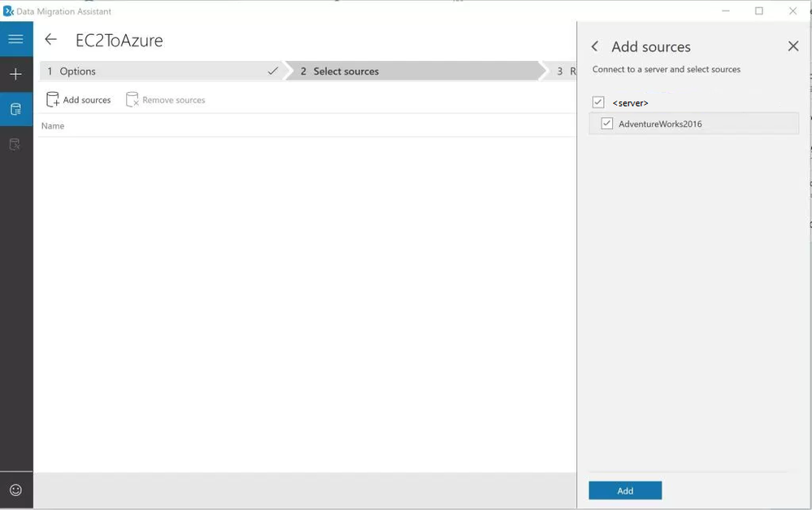The image size is (812, 510).
Task: Select the AdventureWorks2016 row text
Action: click(x=660, y=124)
